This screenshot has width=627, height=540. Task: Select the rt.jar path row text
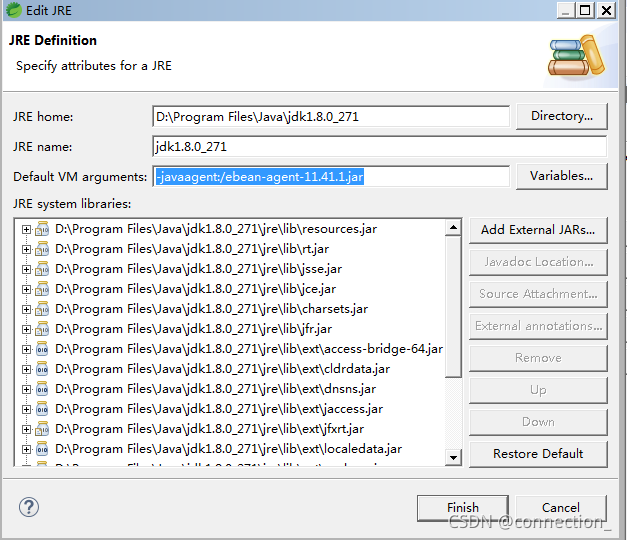point(192,249)
